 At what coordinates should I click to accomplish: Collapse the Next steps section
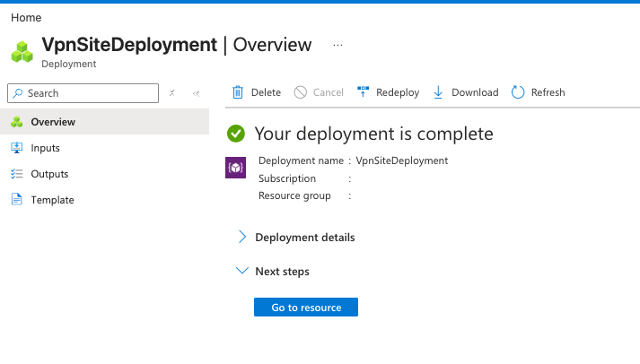pos(274,272)
